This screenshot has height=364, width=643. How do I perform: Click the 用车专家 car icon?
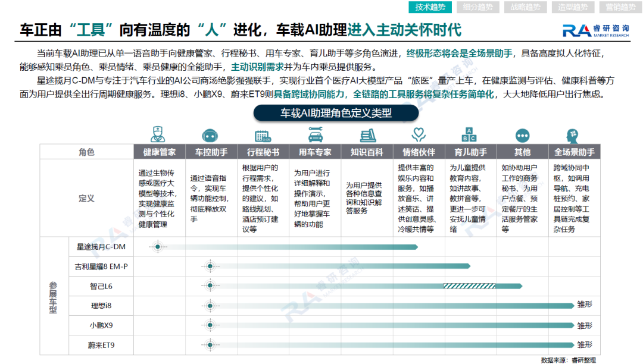pyautogui.click(x=316, y=134)
